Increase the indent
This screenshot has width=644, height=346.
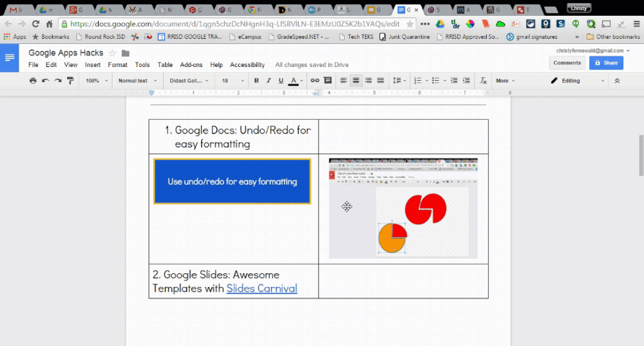pos(466,81)
